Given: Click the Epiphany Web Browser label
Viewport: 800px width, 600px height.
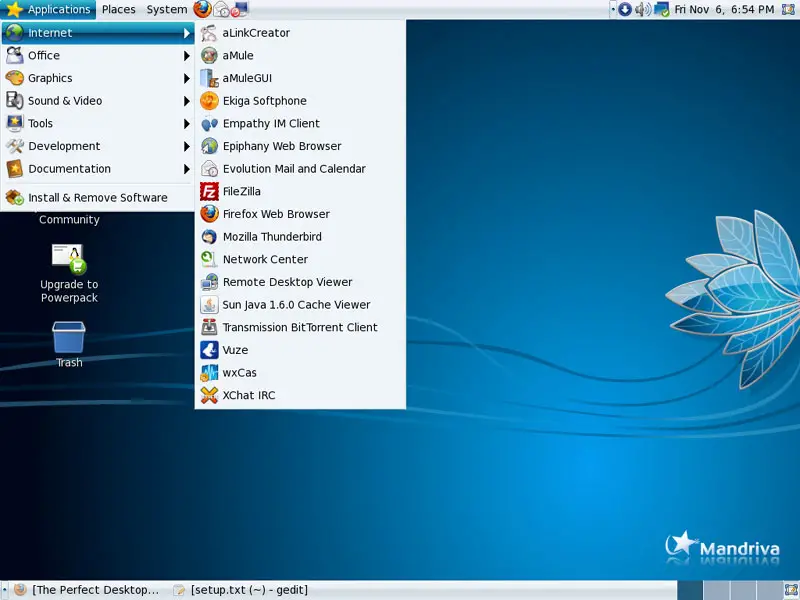Looking at the screenshot, I should [282, 146].
